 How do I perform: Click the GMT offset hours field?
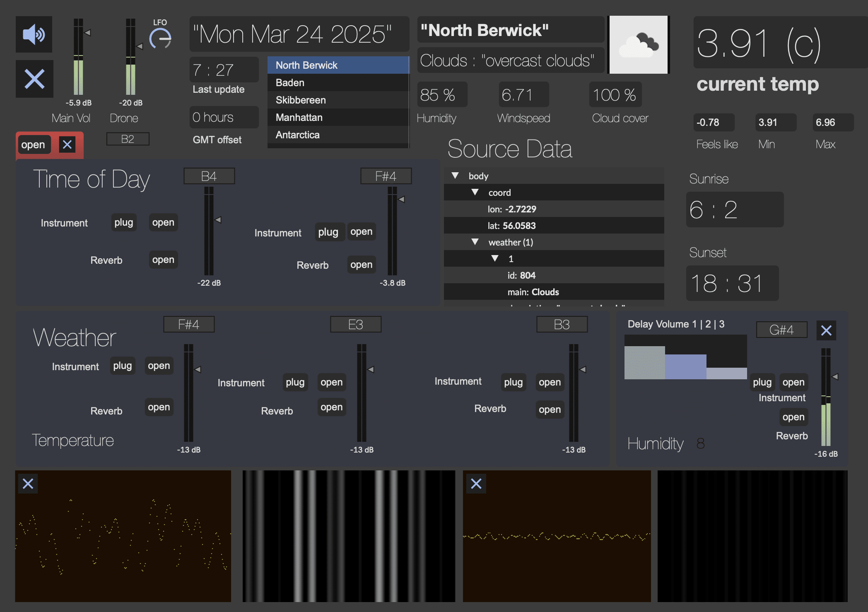[224, 117]
